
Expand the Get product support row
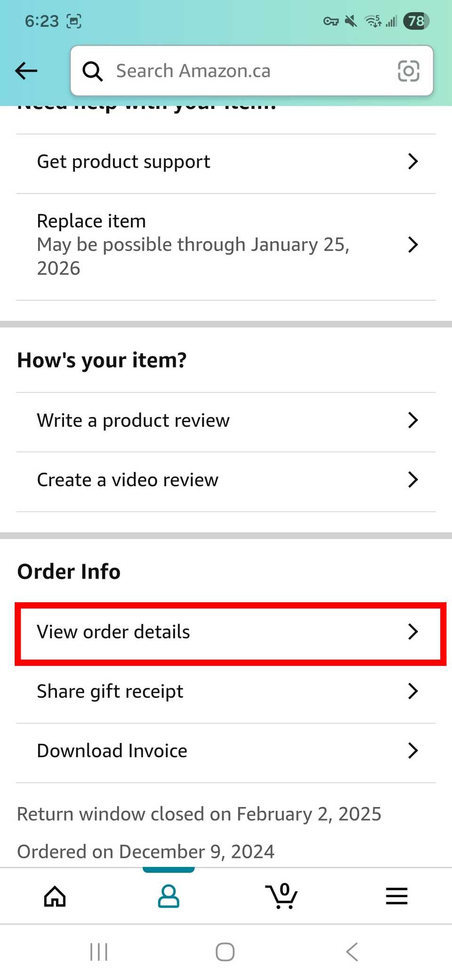pos(226,162)
